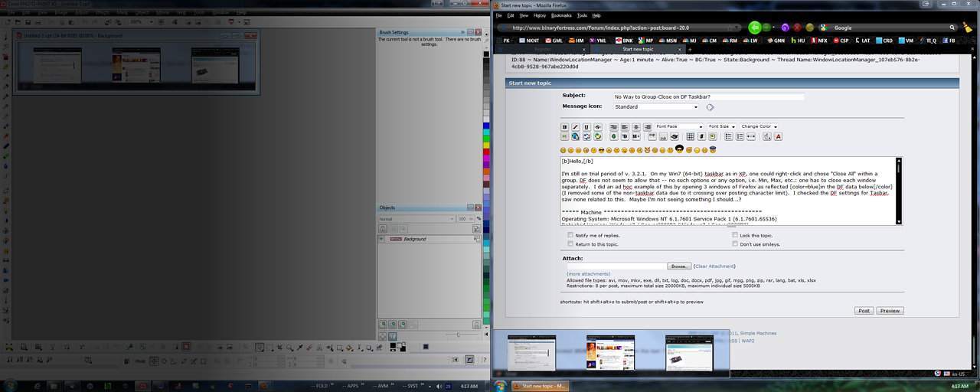Toggle 'Don't use smileys' checkbox
Image resolution: width=980 pixels, height=392 pixels.
pos(735,243)
